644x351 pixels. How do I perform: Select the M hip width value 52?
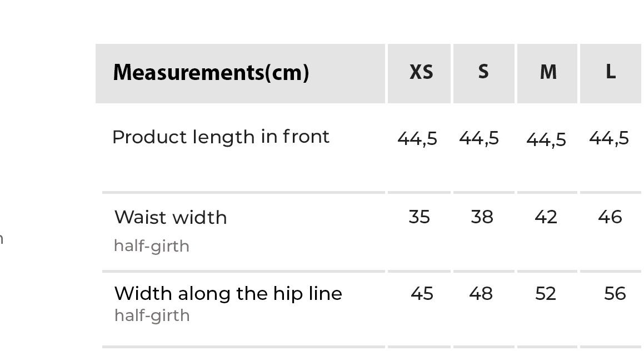click(x=546, y=293)
